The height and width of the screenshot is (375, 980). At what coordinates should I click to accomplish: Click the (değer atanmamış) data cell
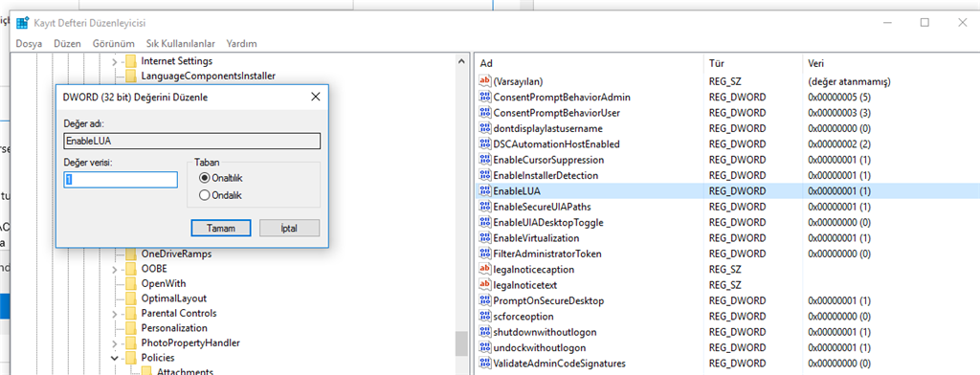[x=849, y=81]
